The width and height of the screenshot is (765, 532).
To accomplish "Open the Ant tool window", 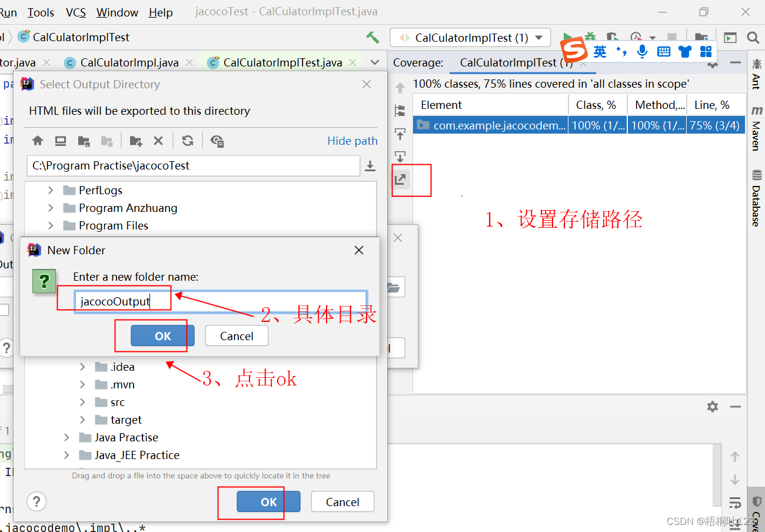I will [756, 75].
